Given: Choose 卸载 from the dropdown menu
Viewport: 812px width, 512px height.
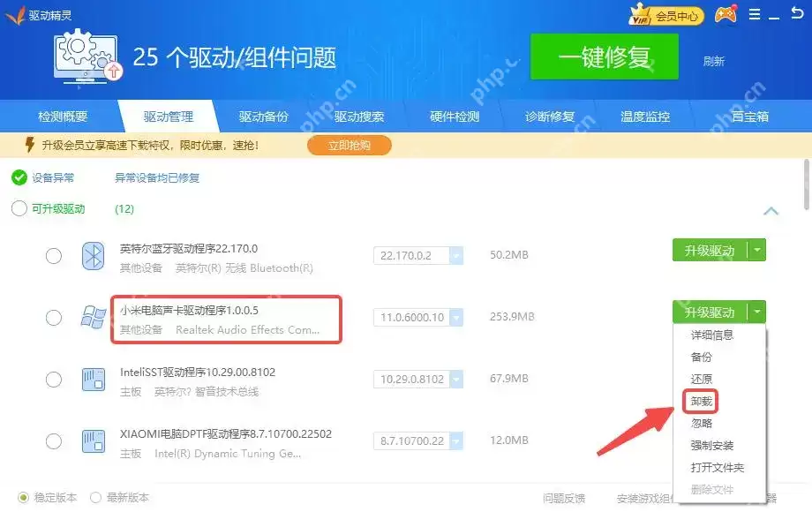Looking at the screenshot, I should [701, 401].
